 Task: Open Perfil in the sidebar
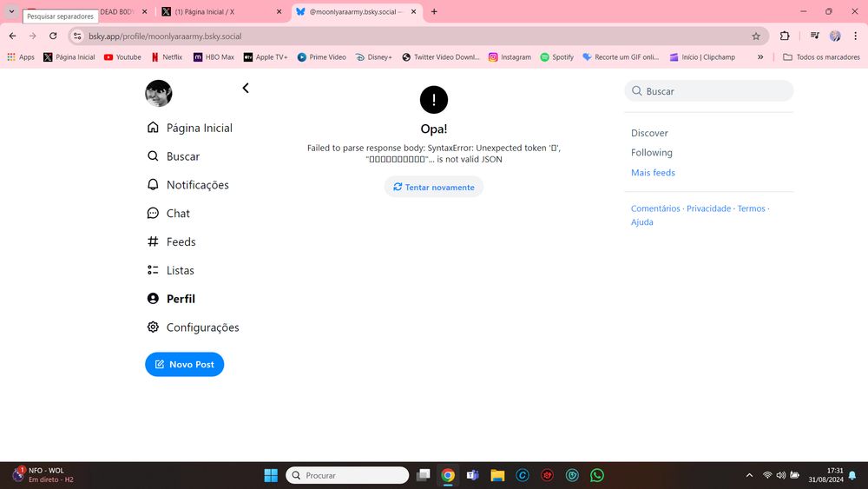coord(171,299)
